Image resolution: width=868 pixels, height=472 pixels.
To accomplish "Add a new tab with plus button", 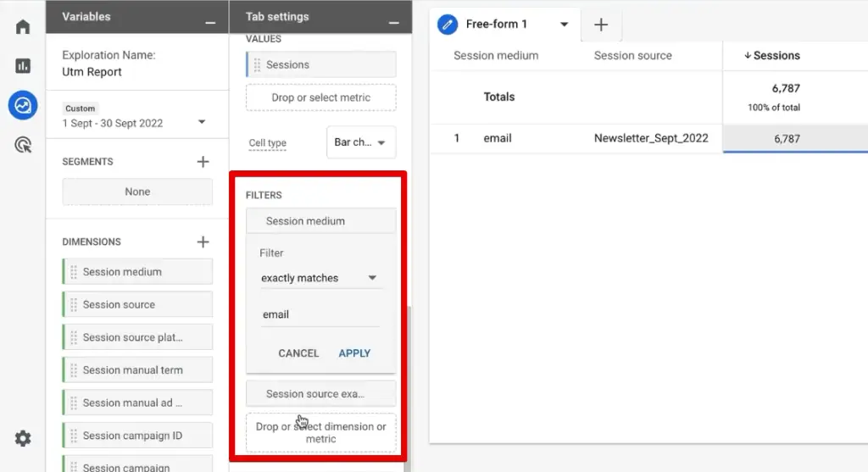I will (x=601, y=25).
